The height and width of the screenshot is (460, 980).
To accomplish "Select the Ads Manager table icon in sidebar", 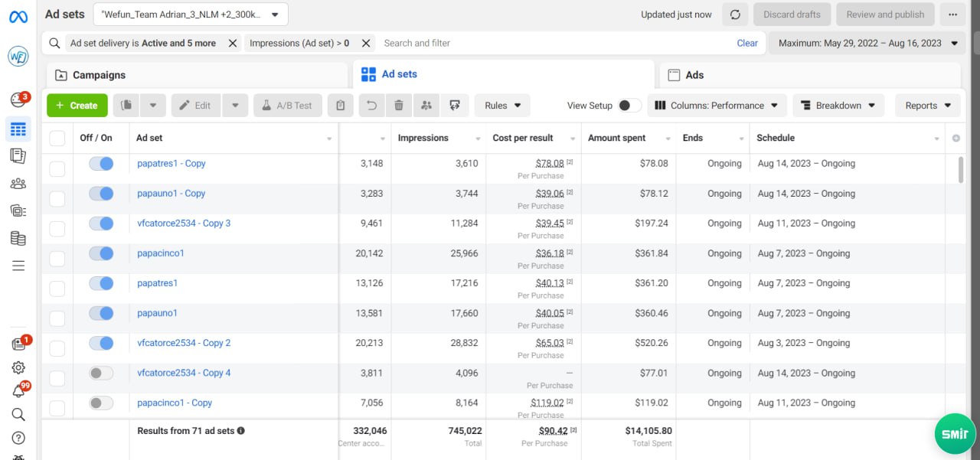I will (18, 129).
